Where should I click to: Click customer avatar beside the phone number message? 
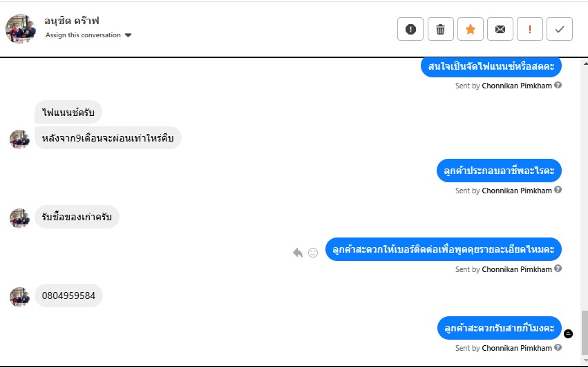(x=19, y=297)
